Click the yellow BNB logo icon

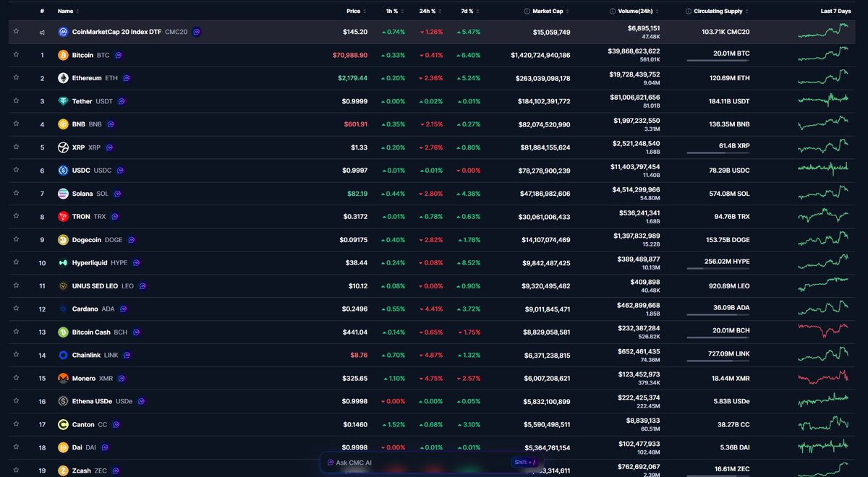(x=63, y=124)
